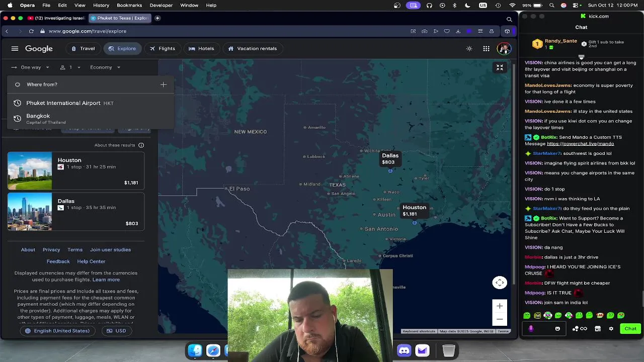Choose Bangkok suggestion

[x=91, y=119]
